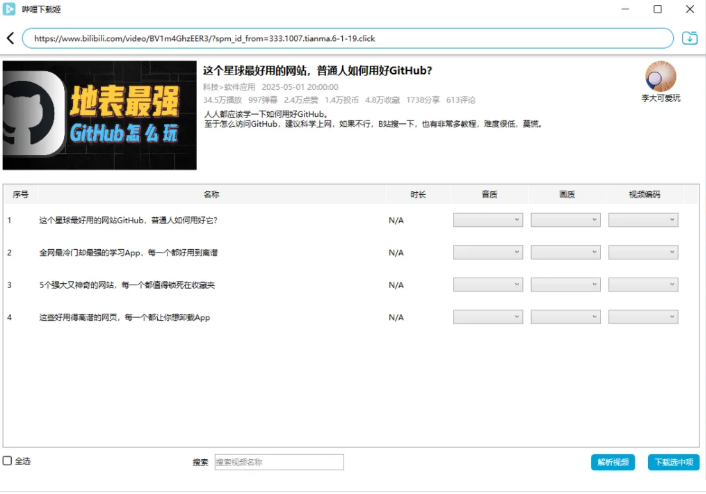Click the 视频编码 column header

(644, 195)
